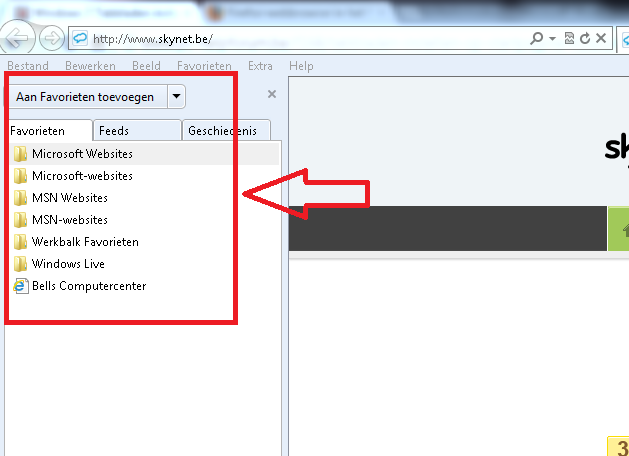The image size is (629, 456).
Task: Click Aan Favorieten toevoegen button
Action: [x=87, y=97]
